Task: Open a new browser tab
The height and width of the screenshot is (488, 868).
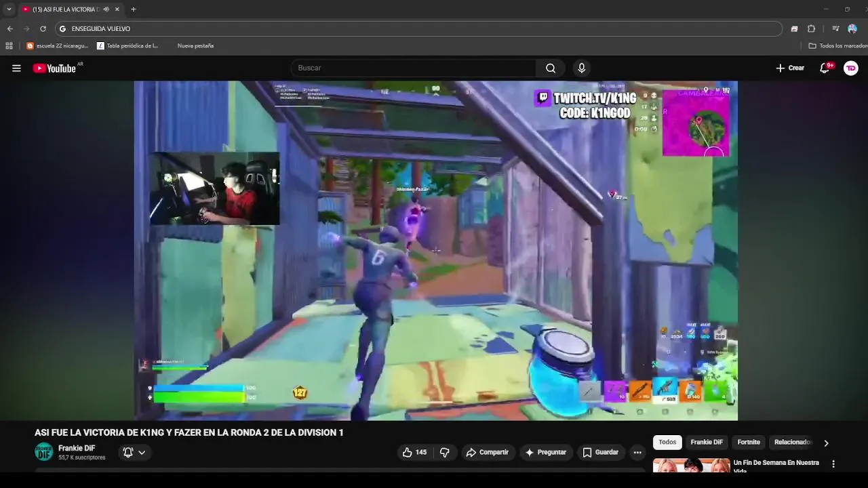Action: 133,9
